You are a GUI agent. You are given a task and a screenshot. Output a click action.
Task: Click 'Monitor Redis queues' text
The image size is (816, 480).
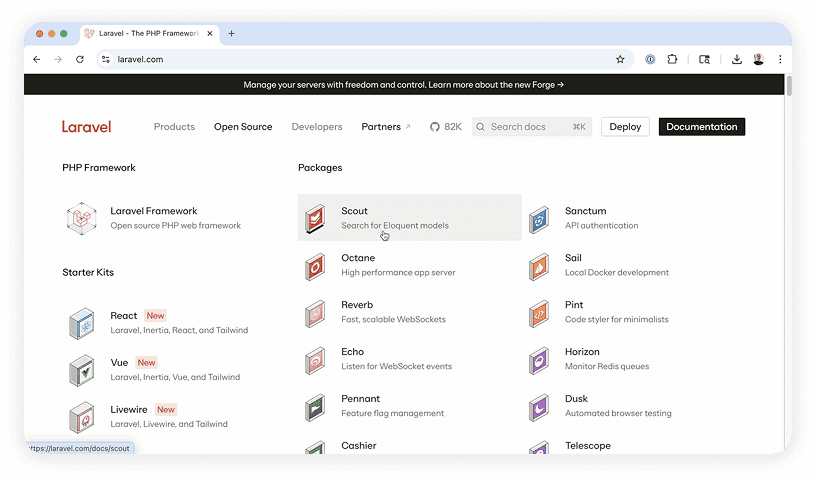607,366
